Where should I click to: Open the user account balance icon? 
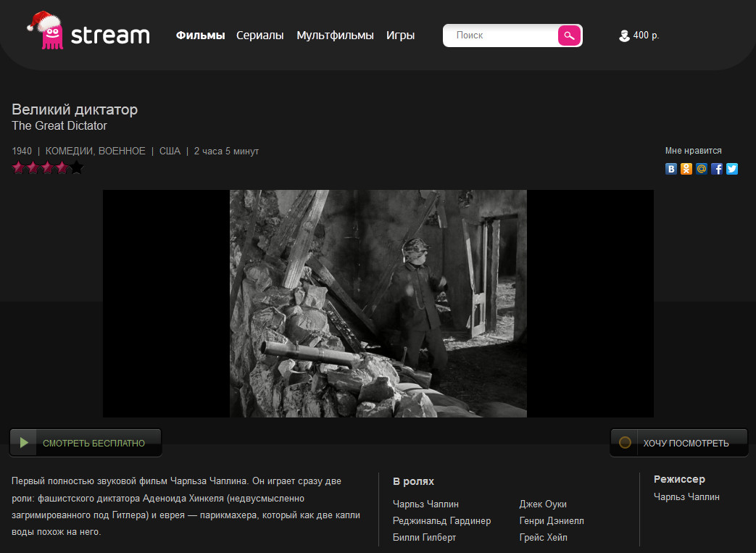624,36
